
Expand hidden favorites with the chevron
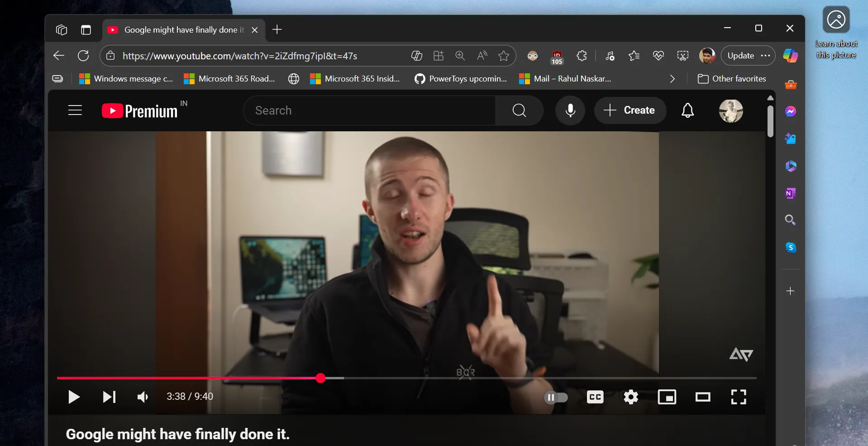[x=672, y=78]
